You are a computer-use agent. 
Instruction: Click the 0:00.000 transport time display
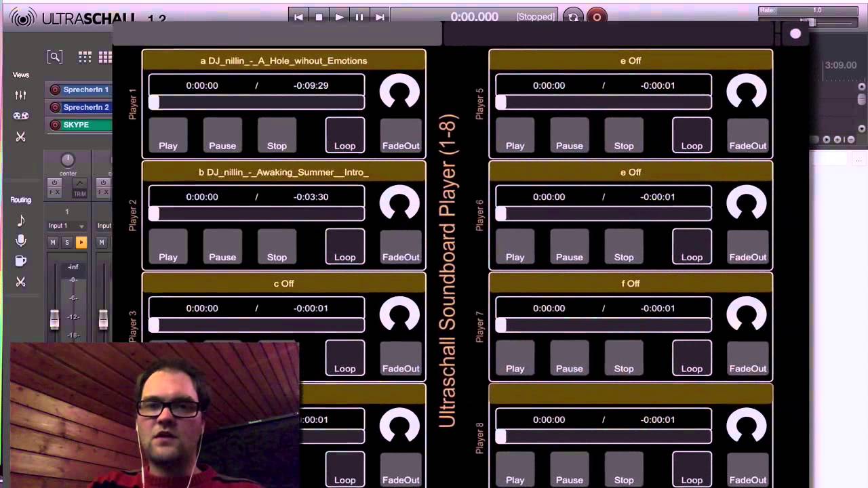pyautogui.click(x=475, y=17)
